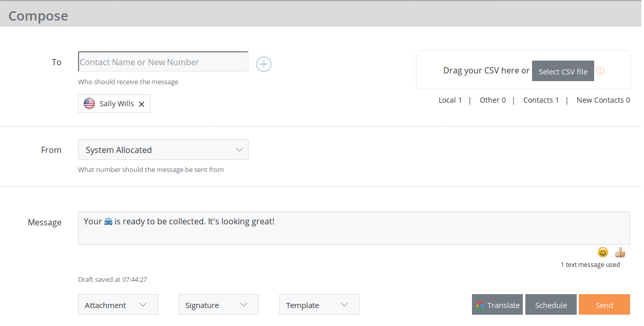
Task: Click the New Contacts 0 label
Action: (603, 100)
